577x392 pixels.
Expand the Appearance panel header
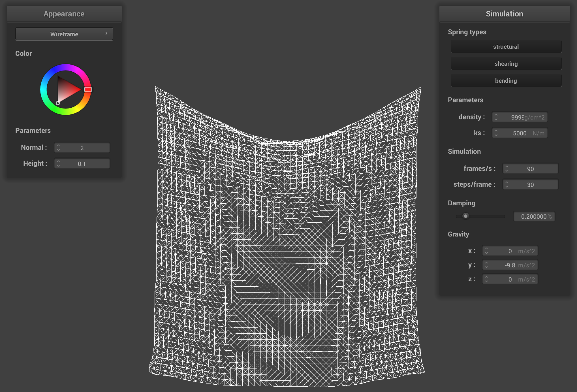point(64,13)
